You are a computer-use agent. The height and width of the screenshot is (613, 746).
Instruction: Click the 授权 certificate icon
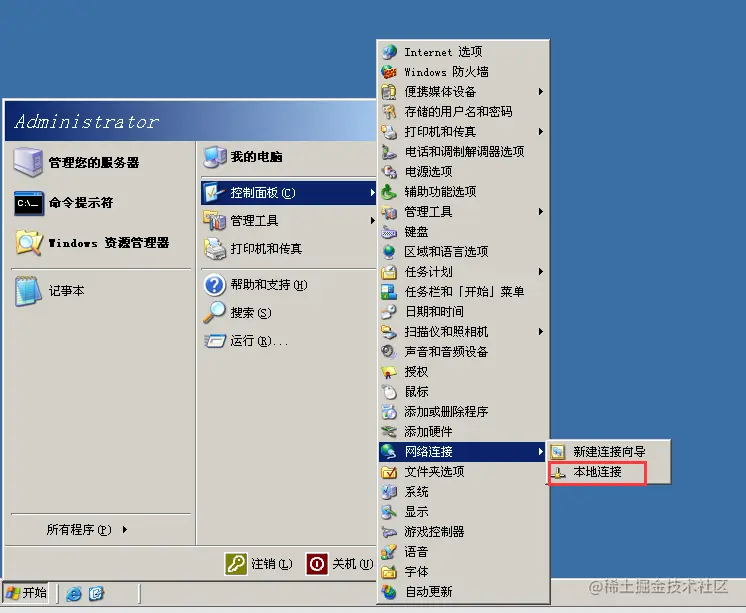[389, 371]
